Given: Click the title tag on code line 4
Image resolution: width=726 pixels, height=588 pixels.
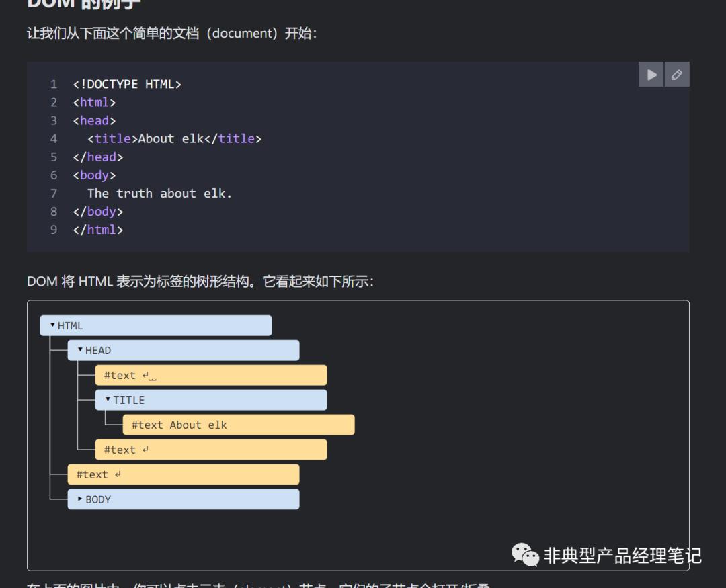Looking at the screenshot, I should (112, 138).
